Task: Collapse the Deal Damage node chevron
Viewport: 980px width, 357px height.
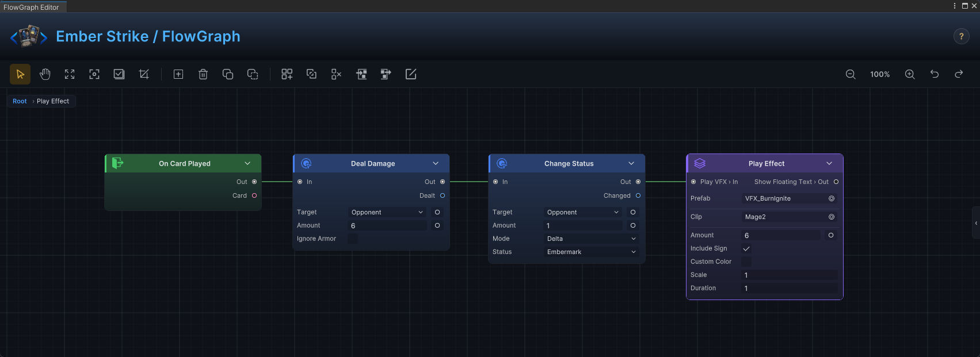Action: point(436,163)
